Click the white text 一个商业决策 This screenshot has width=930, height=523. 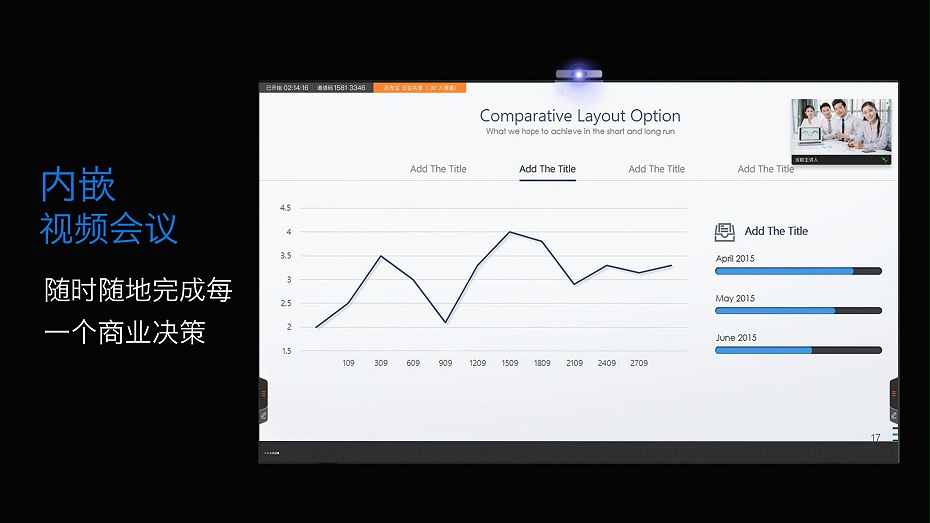(125, 332)
